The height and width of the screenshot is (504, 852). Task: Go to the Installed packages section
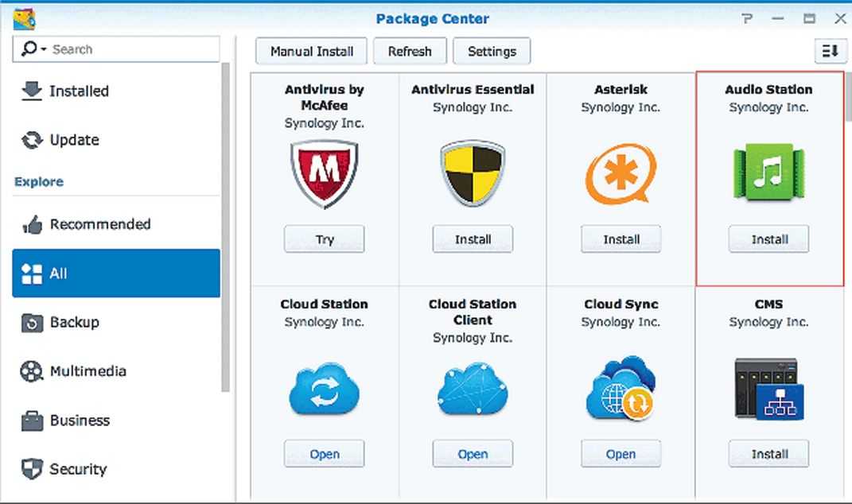pos(78,91)
